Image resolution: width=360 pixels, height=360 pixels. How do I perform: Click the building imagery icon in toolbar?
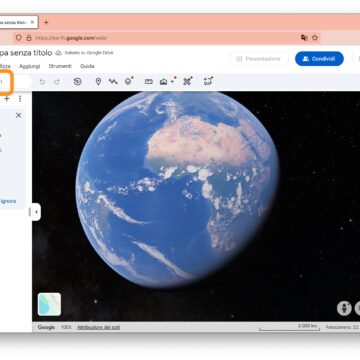[x=164, y=81]
